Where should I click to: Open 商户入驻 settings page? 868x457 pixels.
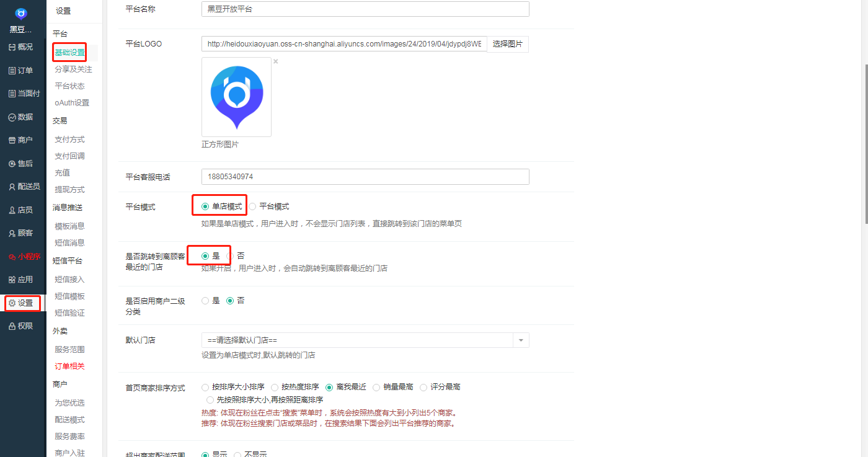coord(69,453)
